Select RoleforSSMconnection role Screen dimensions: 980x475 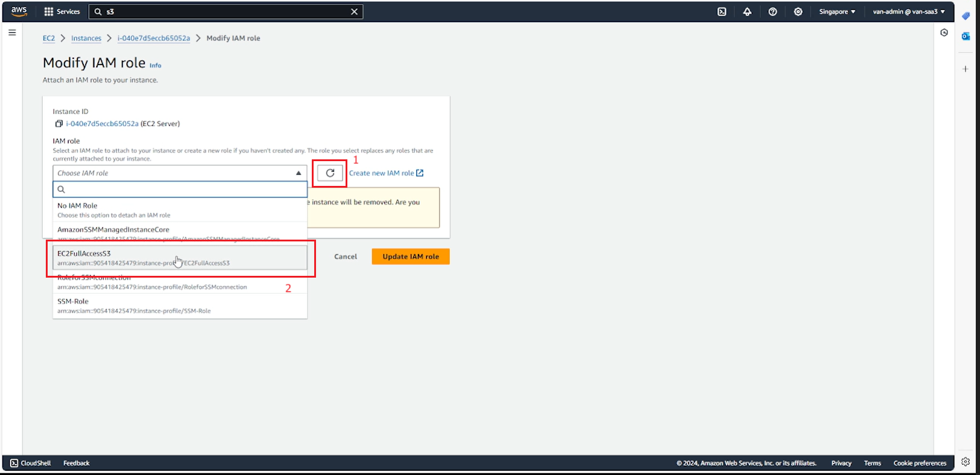(180, 282)
